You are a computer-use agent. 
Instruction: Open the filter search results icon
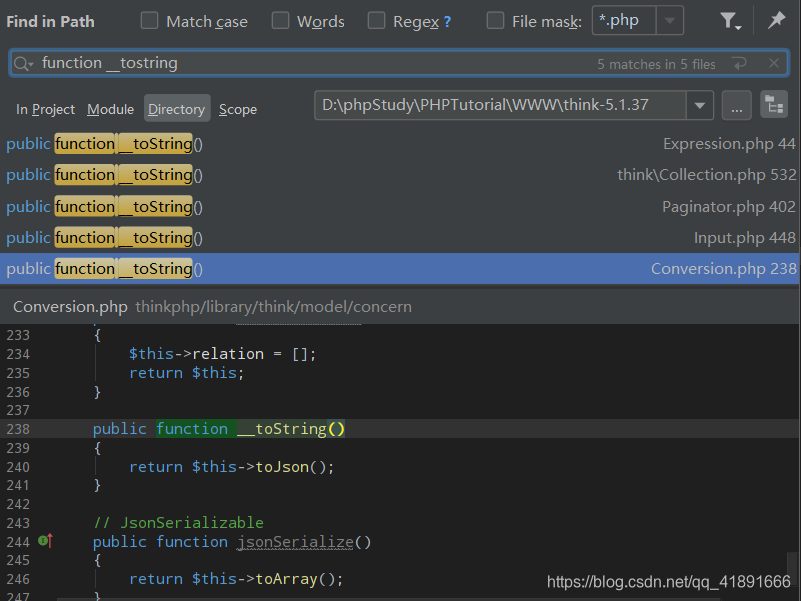730,21
